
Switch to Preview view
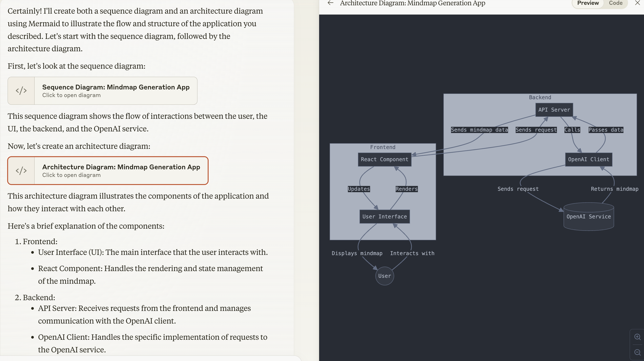(588, 3)
